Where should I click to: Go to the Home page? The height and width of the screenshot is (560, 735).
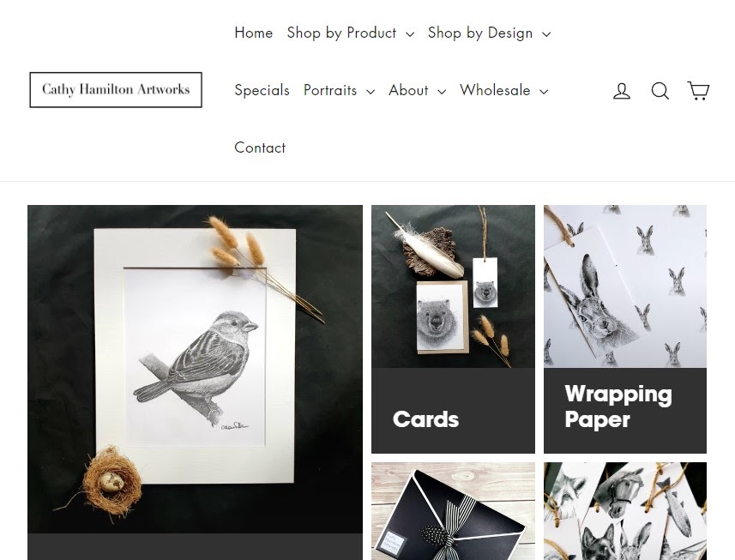coord(254,33)
